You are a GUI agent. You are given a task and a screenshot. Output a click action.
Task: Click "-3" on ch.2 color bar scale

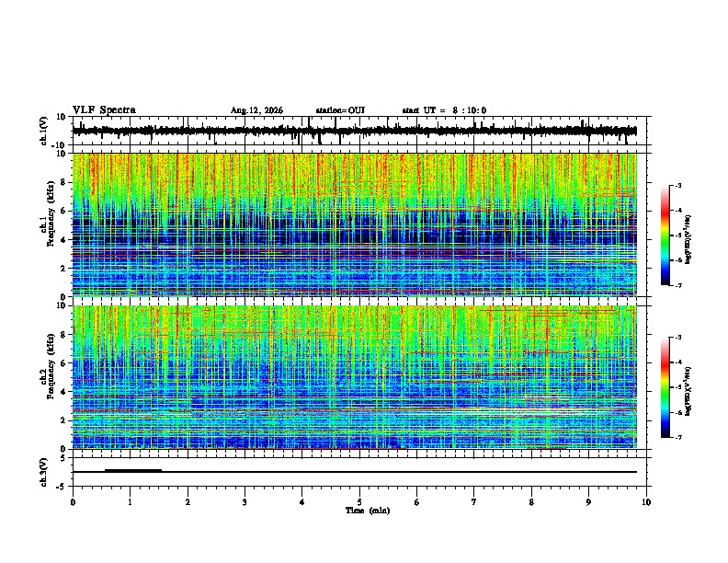coord(678,338)
